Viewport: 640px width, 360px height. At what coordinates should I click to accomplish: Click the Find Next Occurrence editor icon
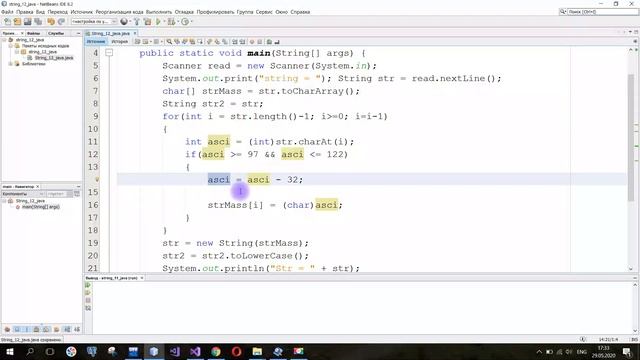tap(184, 42)
